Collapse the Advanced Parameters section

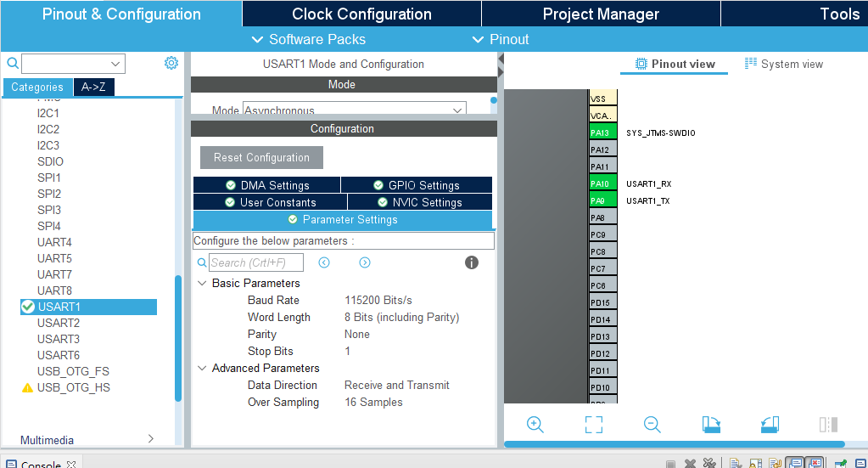click(202, 369)
